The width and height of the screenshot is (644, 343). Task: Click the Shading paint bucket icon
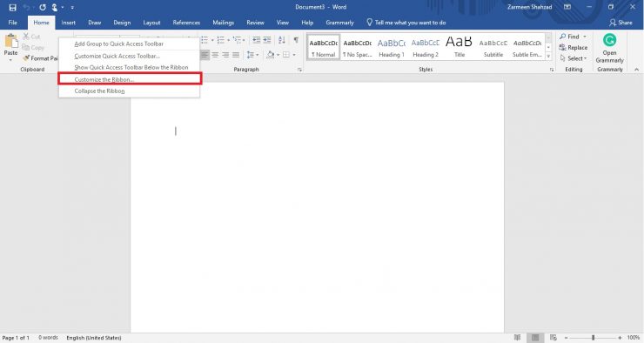coord(270,55)
